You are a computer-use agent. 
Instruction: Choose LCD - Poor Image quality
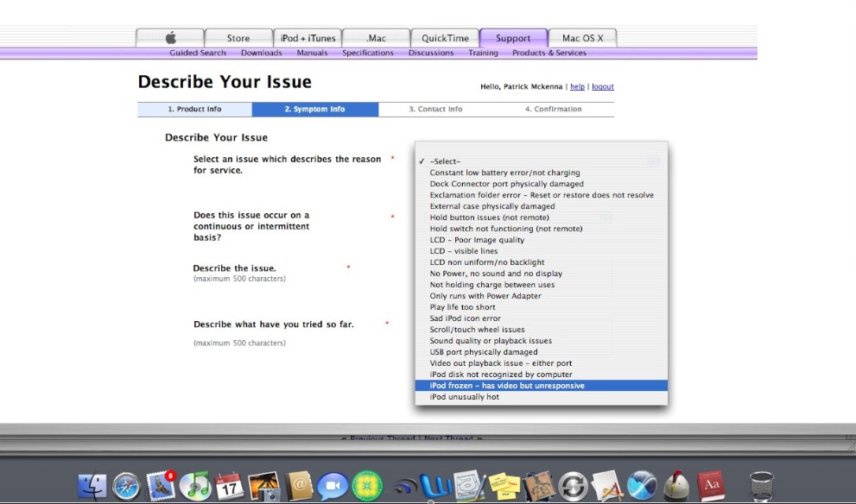541,240
